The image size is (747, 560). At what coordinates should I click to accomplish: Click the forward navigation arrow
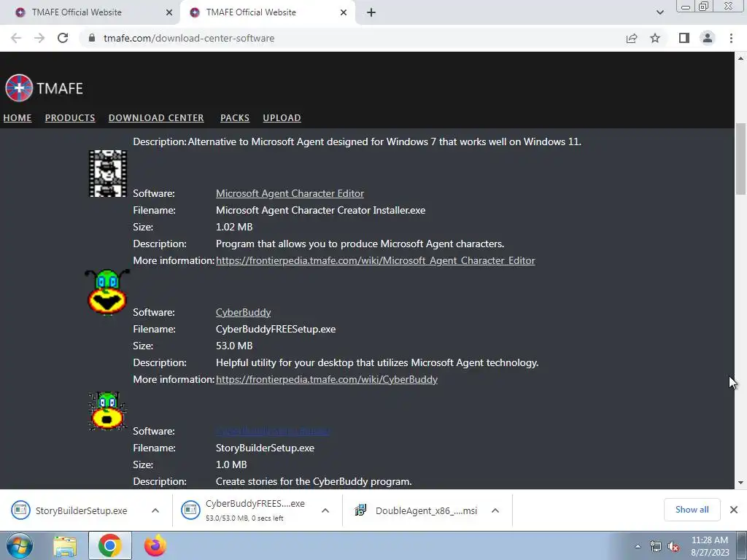click(x=39, y=38)
